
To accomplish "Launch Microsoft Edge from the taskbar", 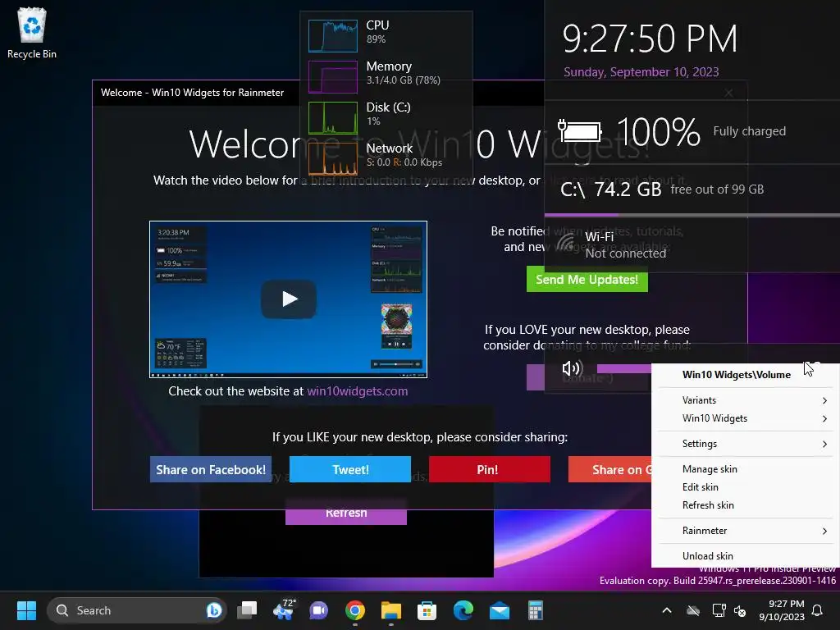I will click(x=463, y=610).
